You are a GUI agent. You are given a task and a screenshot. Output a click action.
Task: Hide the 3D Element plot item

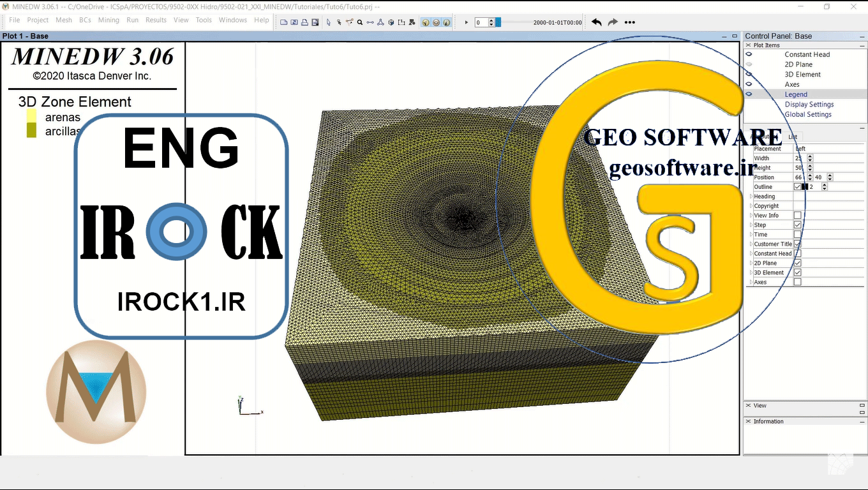click(x=749, y=74)
